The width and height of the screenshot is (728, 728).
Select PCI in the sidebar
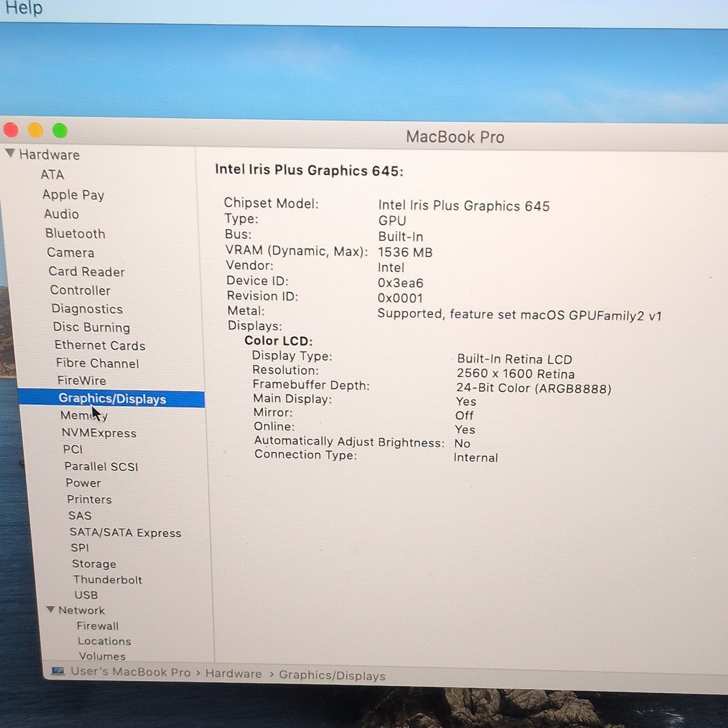coord(73,449)
